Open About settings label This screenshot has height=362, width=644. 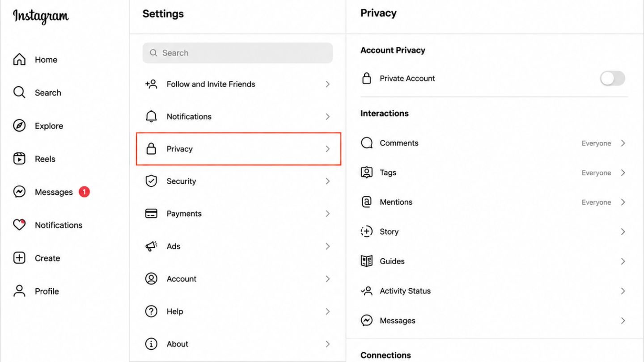[x=178, y=344]
